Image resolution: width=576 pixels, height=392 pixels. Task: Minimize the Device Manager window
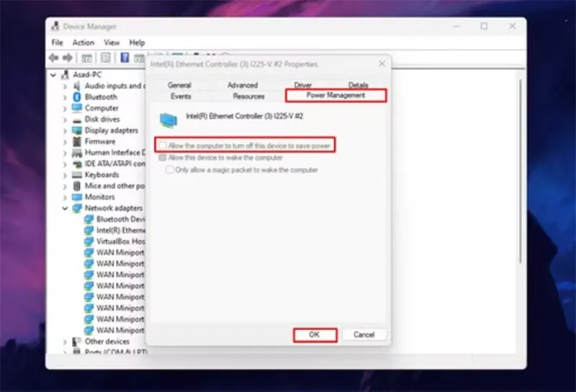[x=456, y=26]
